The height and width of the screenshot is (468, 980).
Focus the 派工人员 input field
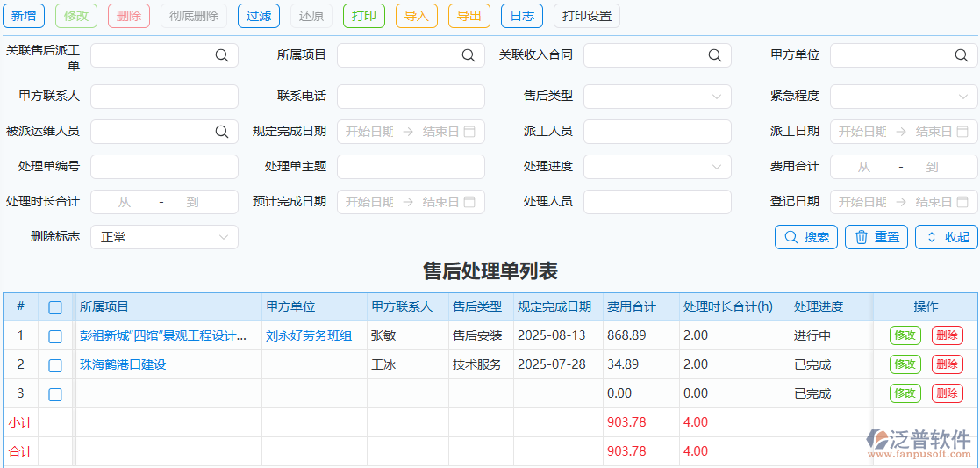[657, 132]
